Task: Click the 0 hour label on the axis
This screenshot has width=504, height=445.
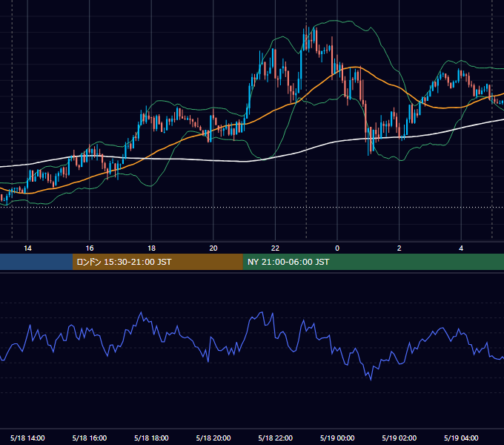Action: coord(337,248)
